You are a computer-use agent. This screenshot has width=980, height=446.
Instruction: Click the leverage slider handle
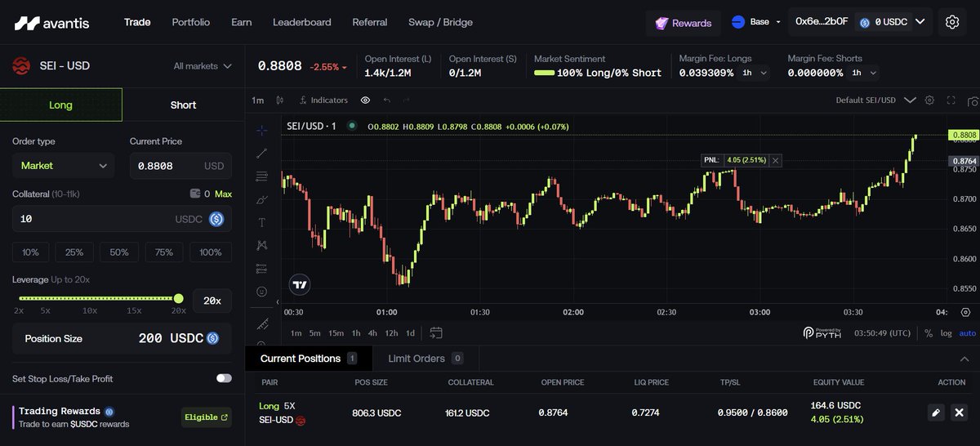click(x=178, y=298)
